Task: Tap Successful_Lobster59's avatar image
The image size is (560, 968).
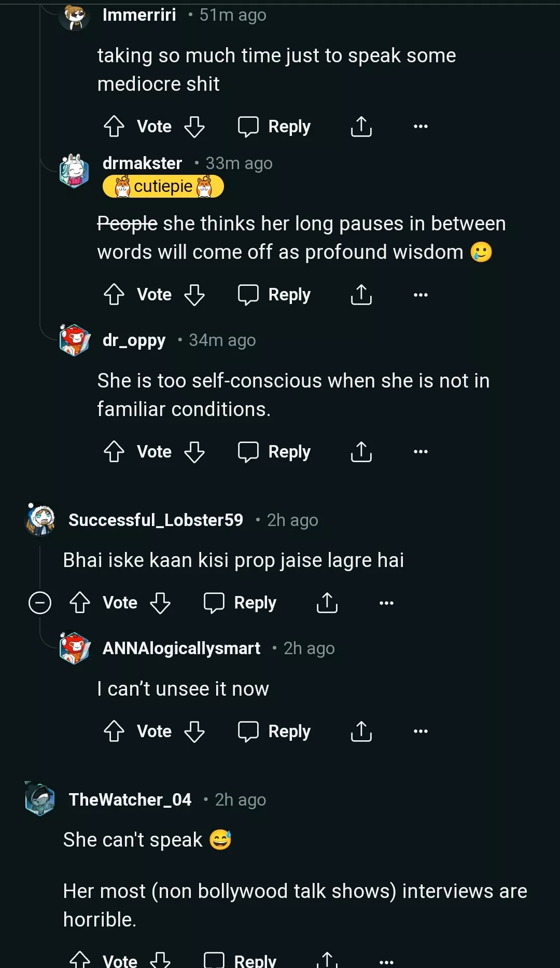Action: tap(41, 519)
